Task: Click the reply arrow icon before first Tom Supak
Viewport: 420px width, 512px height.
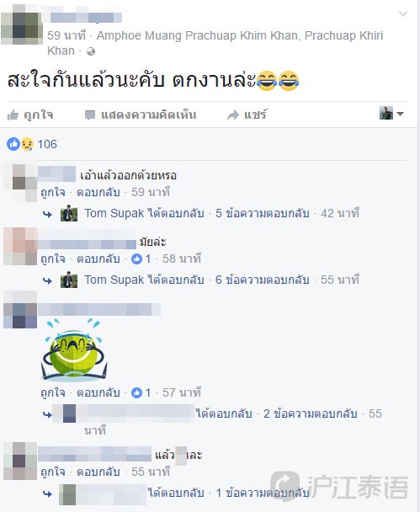Action: (48, 214)
